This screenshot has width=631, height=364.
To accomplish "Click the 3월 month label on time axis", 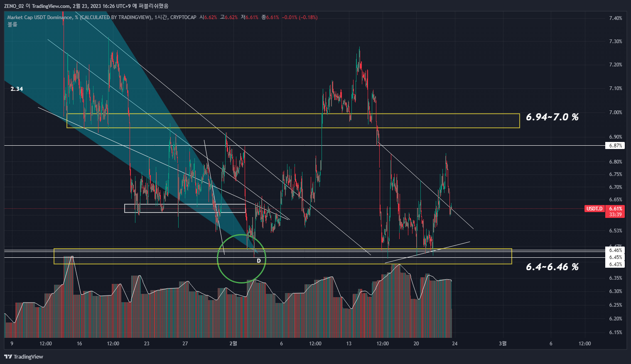I will 503,344.
